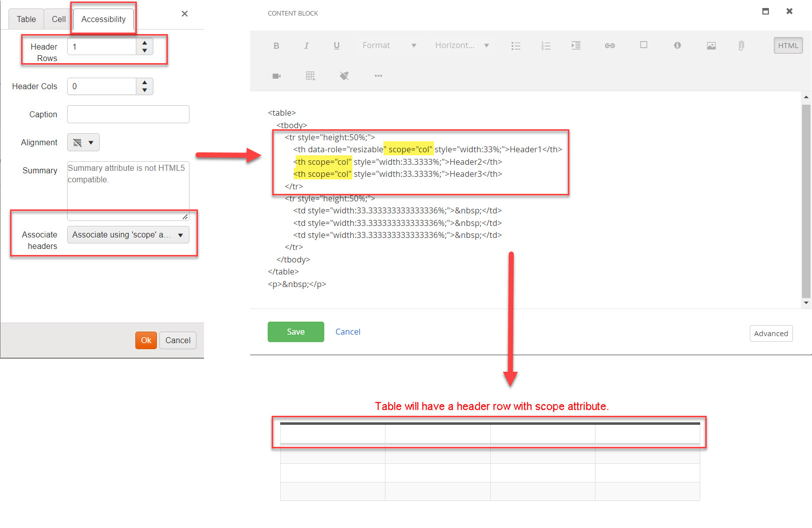Insert a hyperlink
This screenshot has height=528, width=812.
pos(610,45)
